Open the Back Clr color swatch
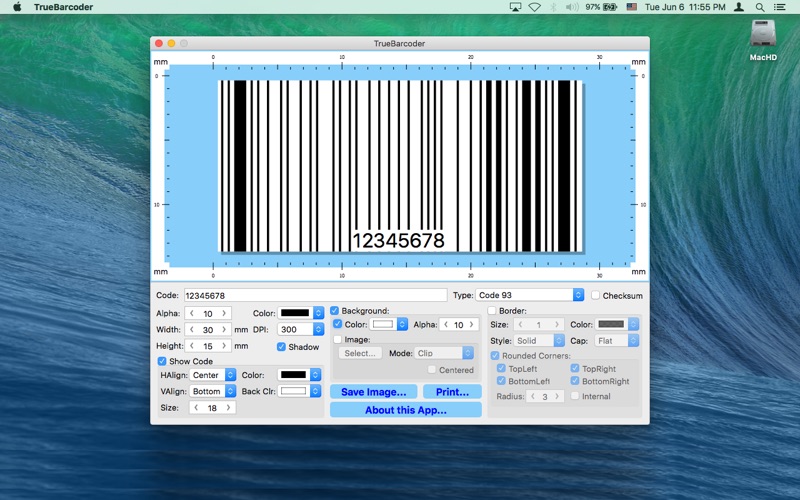 [x=299, y=391]
